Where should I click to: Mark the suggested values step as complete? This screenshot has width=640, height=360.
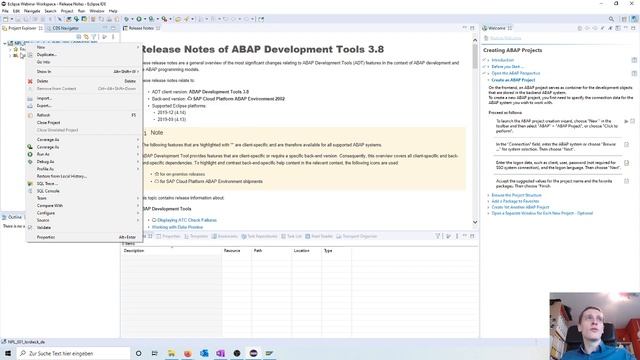[x=626, y=181]
